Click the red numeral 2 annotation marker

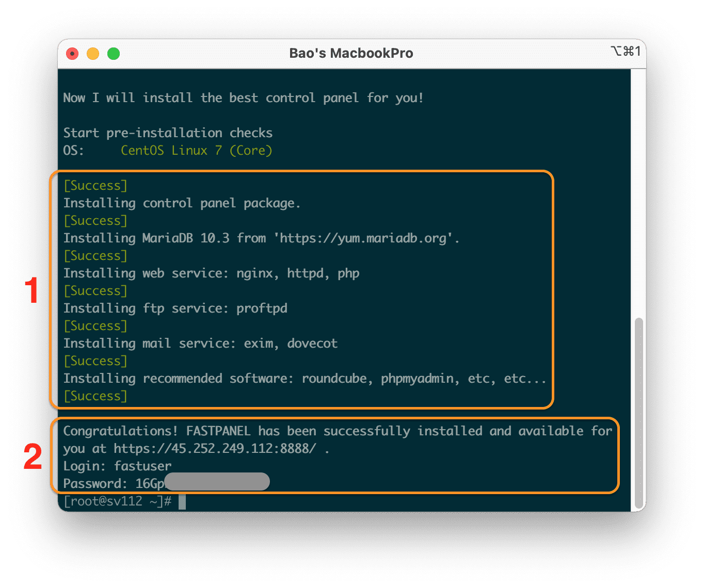32,456
